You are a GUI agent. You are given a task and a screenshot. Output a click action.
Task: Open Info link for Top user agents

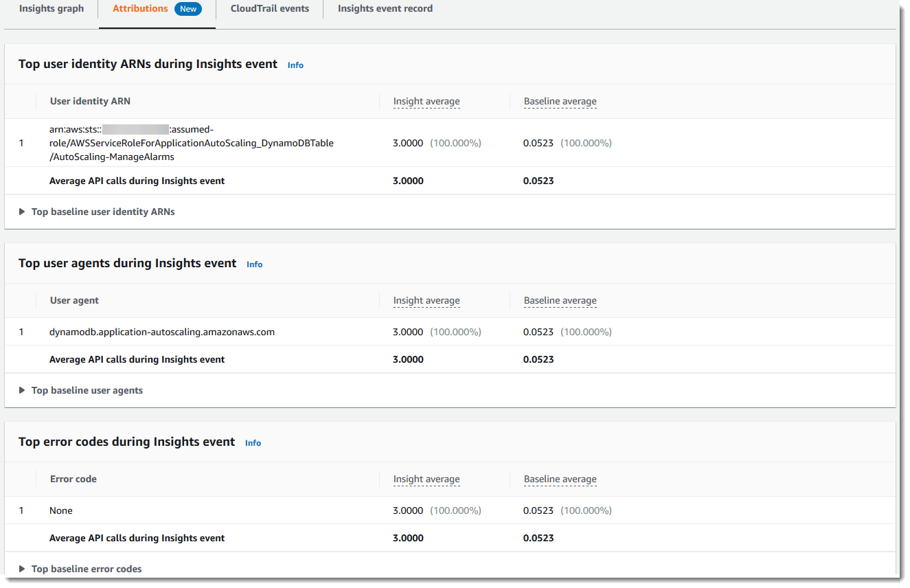click(x=254, y=264)
